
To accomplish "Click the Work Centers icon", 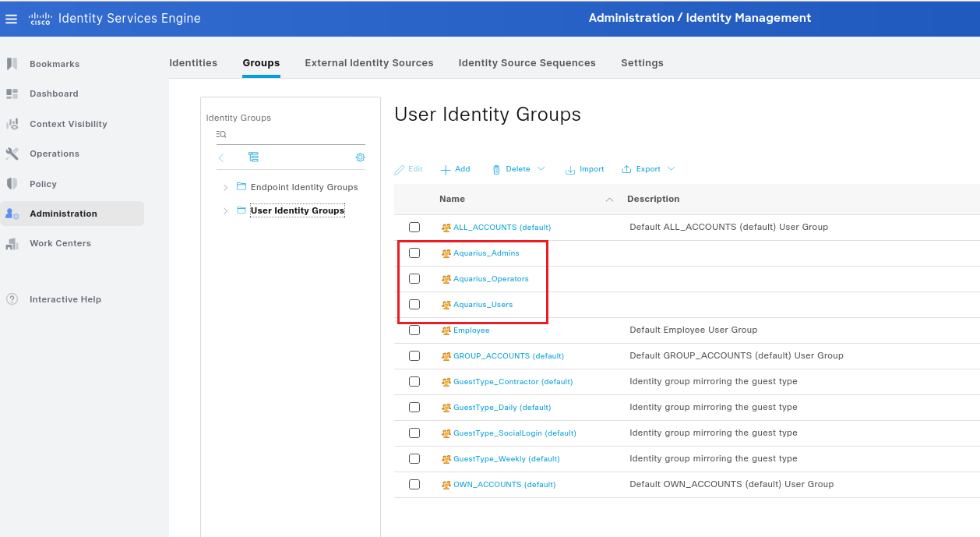I will (12, 243).
